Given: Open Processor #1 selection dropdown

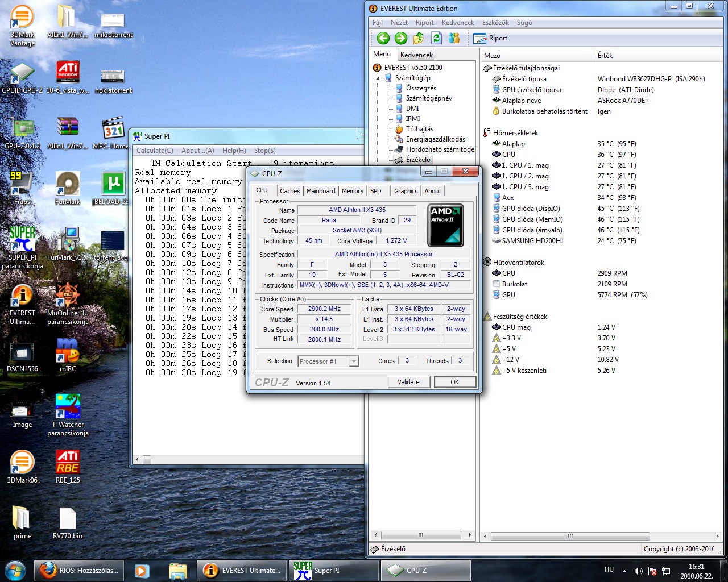Looking at the screenshot, I should coord(328,361).
